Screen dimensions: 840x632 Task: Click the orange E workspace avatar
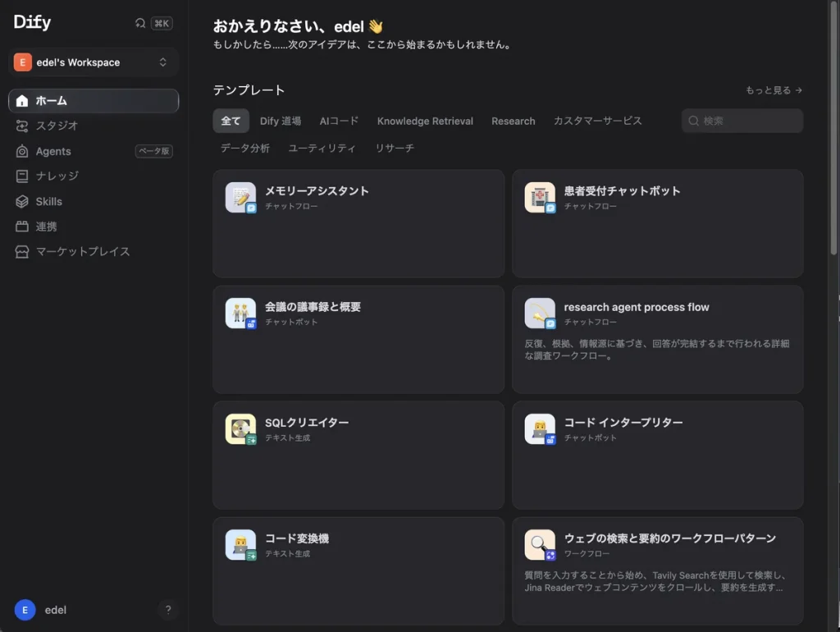[x=22, y=62]
